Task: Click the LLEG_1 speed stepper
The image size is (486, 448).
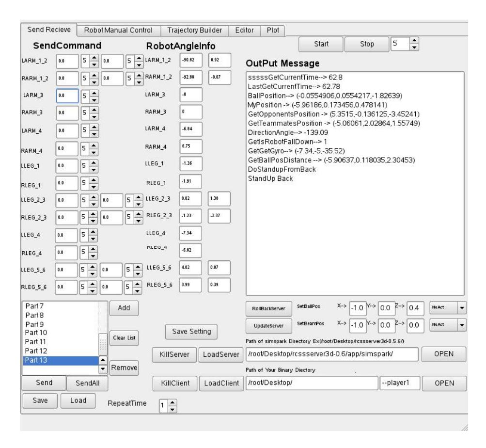Action: coord(90,166)
